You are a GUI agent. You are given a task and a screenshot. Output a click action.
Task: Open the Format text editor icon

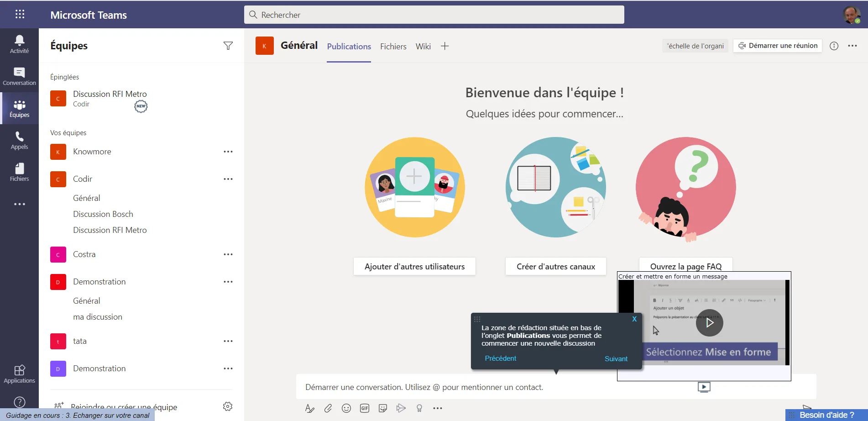coord(310,408)
